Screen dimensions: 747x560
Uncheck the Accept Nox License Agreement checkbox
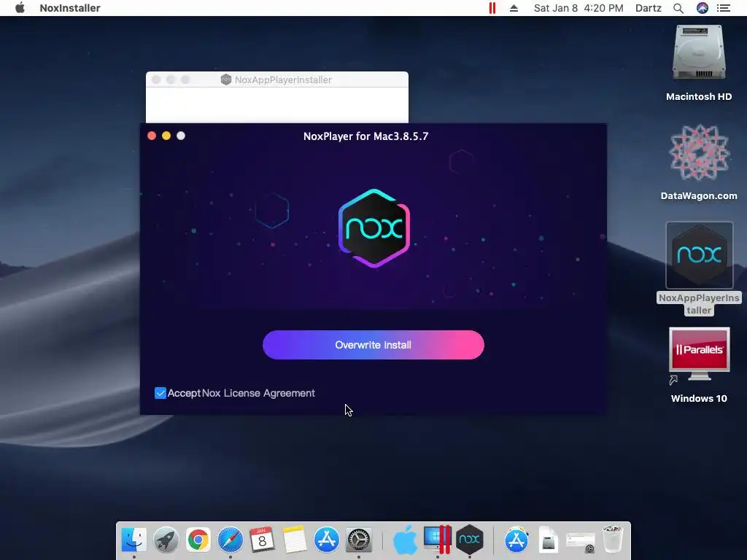pos(160,393)
